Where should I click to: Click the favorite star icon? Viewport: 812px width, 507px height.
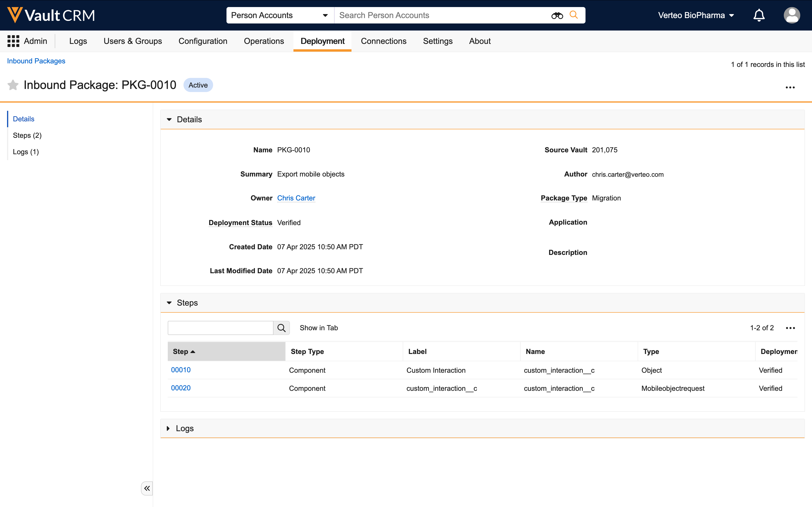click(x=13, y=85)
